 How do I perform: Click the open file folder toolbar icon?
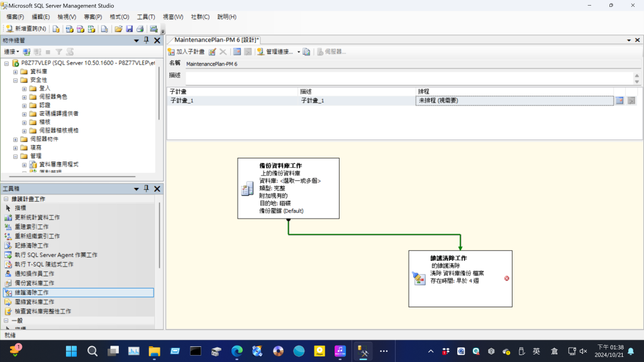(118, 29)
